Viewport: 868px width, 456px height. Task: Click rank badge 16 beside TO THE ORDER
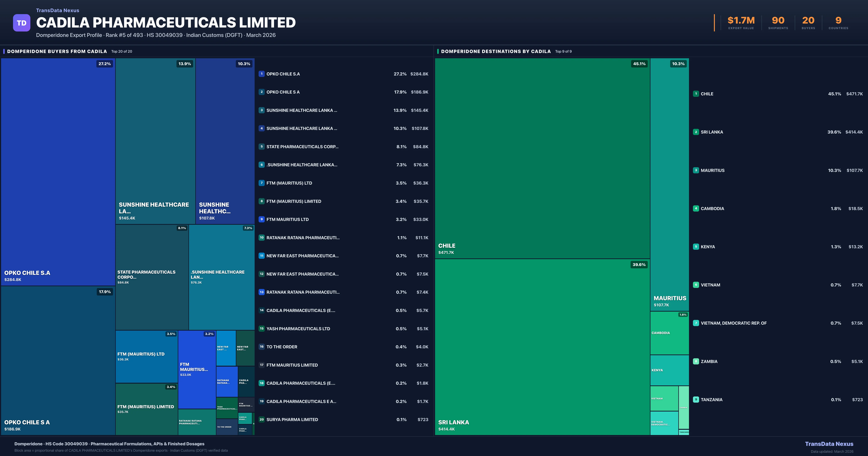(261, 347)
